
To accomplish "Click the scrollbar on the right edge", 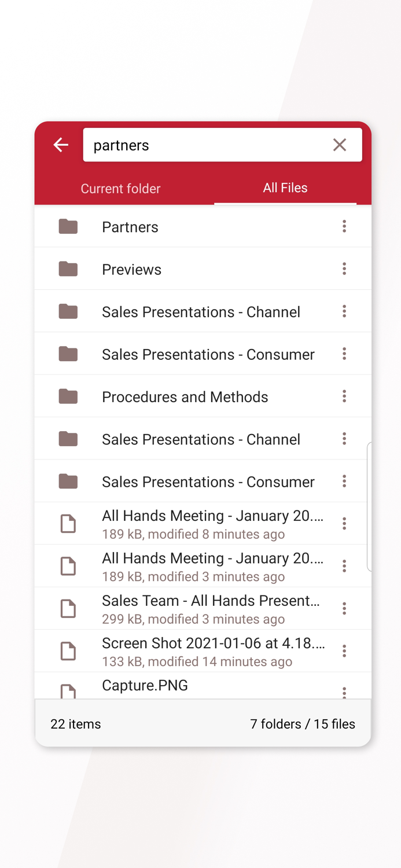I will coord(369,507).
